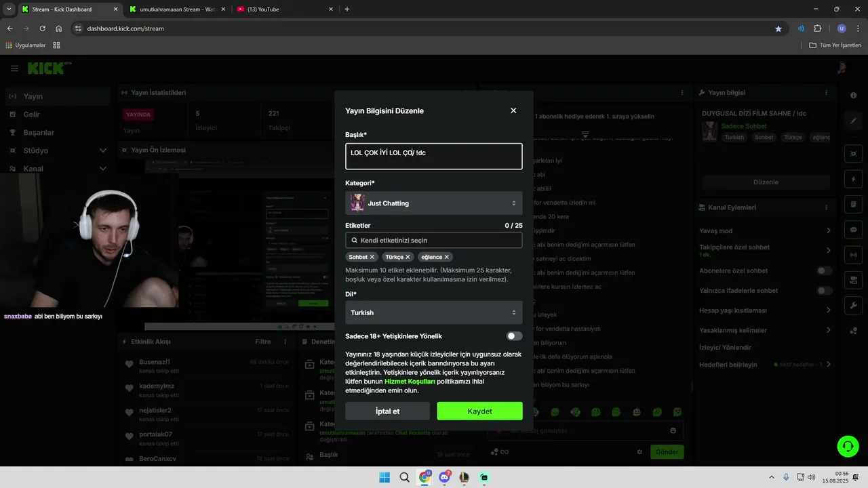Viewport: 868px width, 488px height.
Task: Select the Stream - Kick Dashboard tab
Action: click(x=69, y=9)
